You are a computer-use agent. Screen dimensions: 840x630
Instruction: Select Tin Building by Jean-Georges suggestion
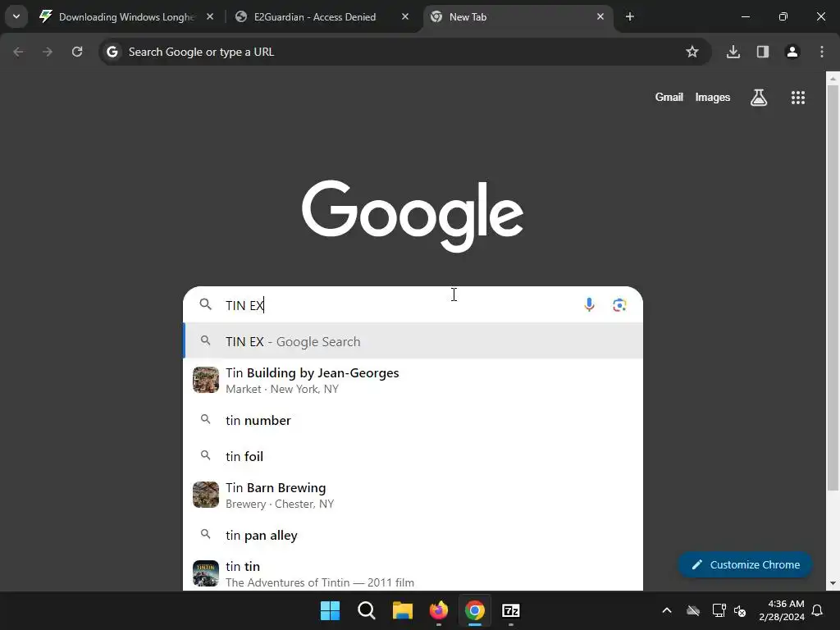[x=413, y=380]
